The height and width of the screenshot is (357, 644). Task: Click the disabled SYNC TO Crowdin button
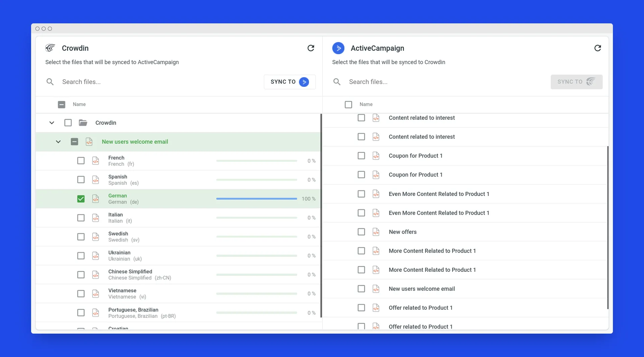pos(577,82)
